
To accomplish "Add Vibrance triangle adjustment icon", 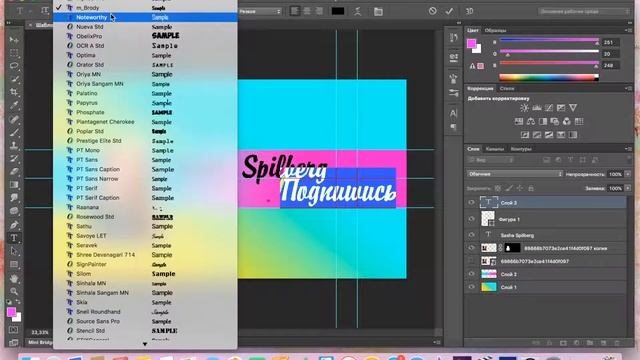I will tap(573, 108).
